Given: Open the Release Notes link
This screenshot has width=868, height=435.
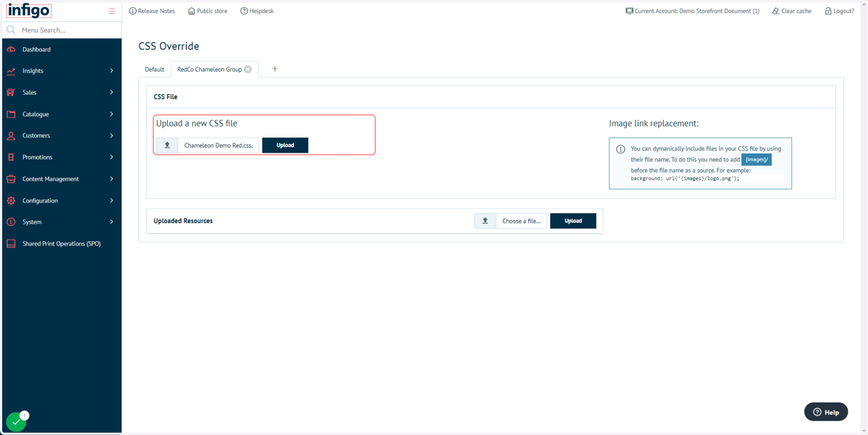Looking at the screenshot, I should 152,11.
